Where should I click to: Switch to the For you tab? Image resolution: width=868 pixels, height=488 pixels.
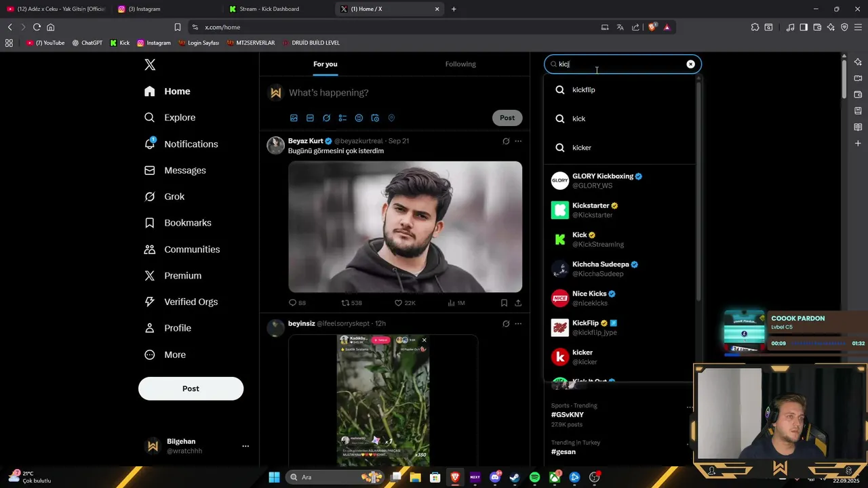click(x=325, y=64)
